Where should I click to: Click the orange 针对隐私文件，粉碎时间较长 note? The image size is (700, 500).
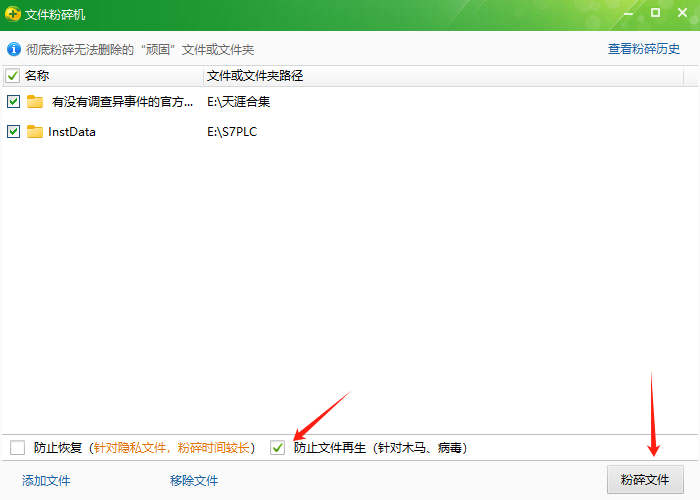171,448
